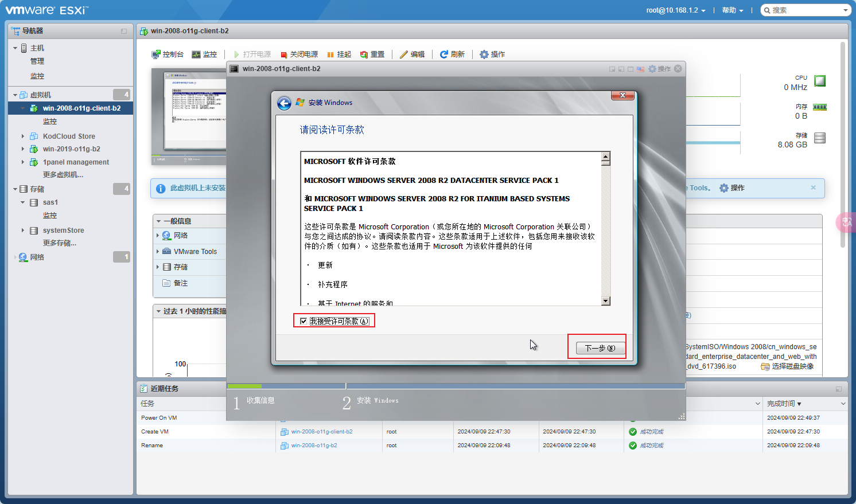Expand the win-2019-o11g-b2 VM node
The image size is (856, 504).
[23, 149]
